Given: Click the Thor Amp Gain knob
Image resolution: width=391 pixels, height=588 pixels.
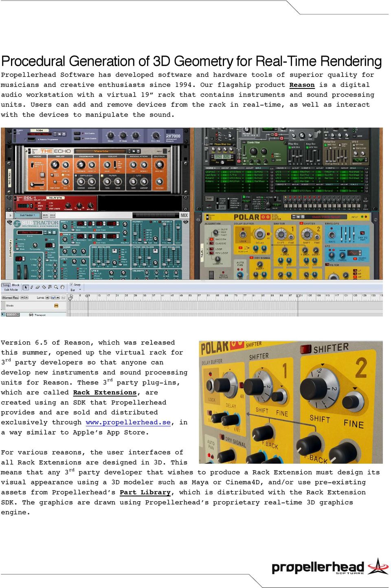Looking at the screenshot, I should coord(302,135).
